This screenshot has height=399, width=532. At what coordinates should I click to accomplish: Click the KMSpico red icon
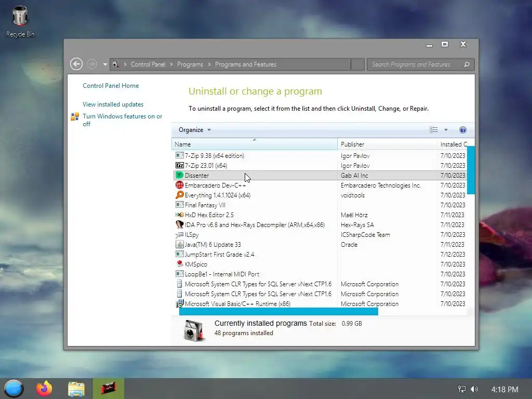(179, 263)
